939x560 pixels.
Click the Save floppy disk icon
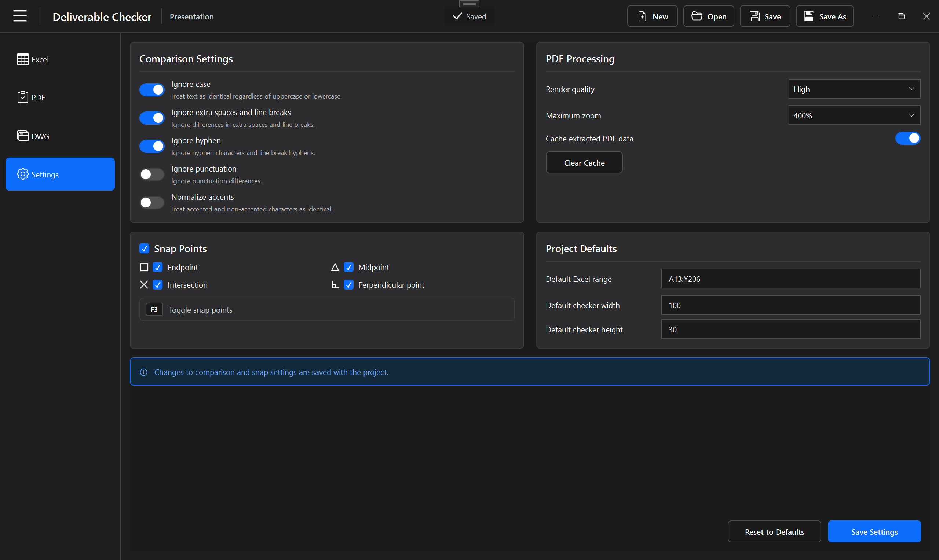[x=755, y=16]
